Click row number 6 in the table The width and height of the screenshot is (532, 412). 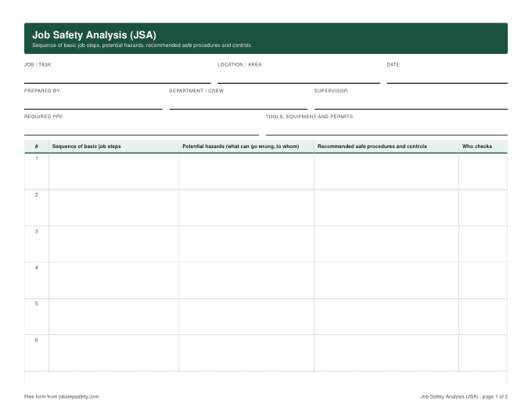[37, 340]
